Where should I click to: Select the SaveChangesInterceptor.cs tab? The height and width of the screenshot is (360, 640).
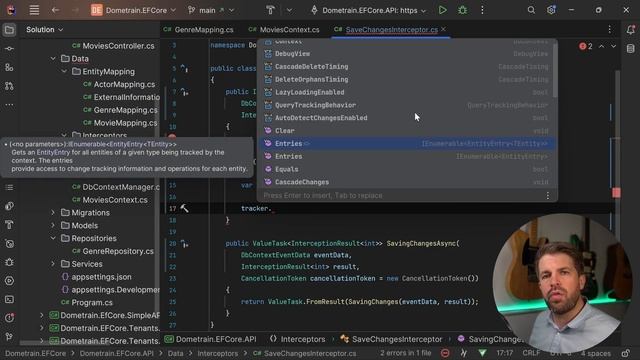click(x=391, y=30)
